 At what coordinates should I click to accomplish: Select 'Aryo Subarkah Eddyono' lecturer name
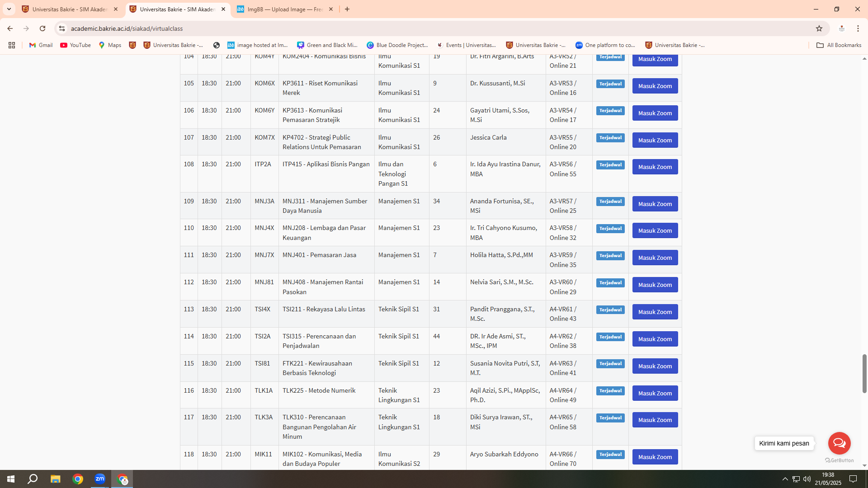504,454
